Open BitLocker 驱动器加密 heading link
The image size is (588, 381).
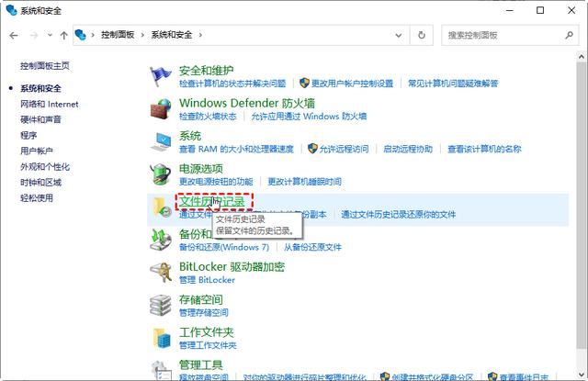(x=232, y=267)
